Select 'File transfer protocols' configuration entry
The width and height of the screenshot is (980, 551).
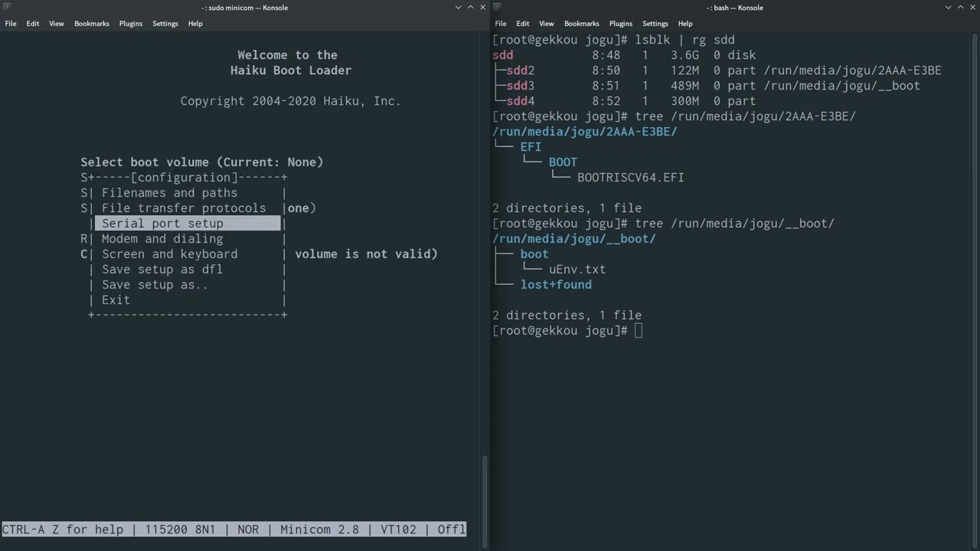tap(184, 208)
